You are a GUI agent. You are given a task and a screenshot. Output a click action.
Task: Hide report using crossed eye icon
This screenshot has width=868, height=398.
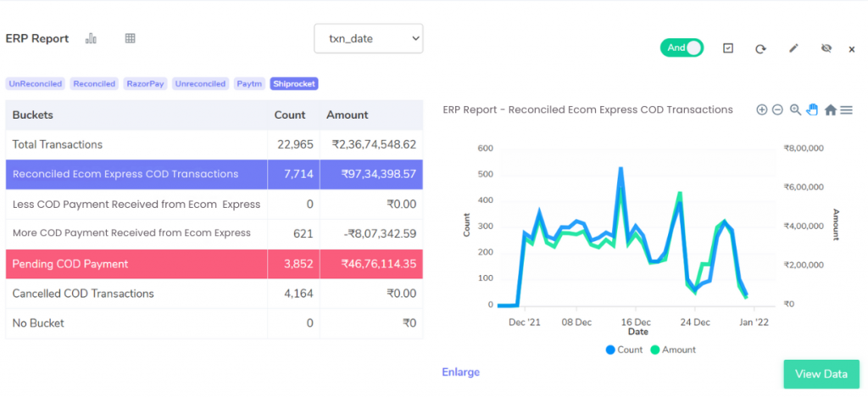(826, 48)
